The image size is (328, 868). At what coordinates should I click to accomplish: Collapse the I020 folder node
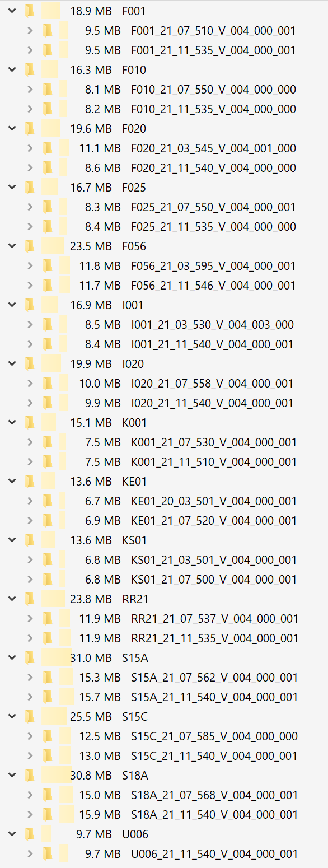pyautogui.click(x=12, y=364)
